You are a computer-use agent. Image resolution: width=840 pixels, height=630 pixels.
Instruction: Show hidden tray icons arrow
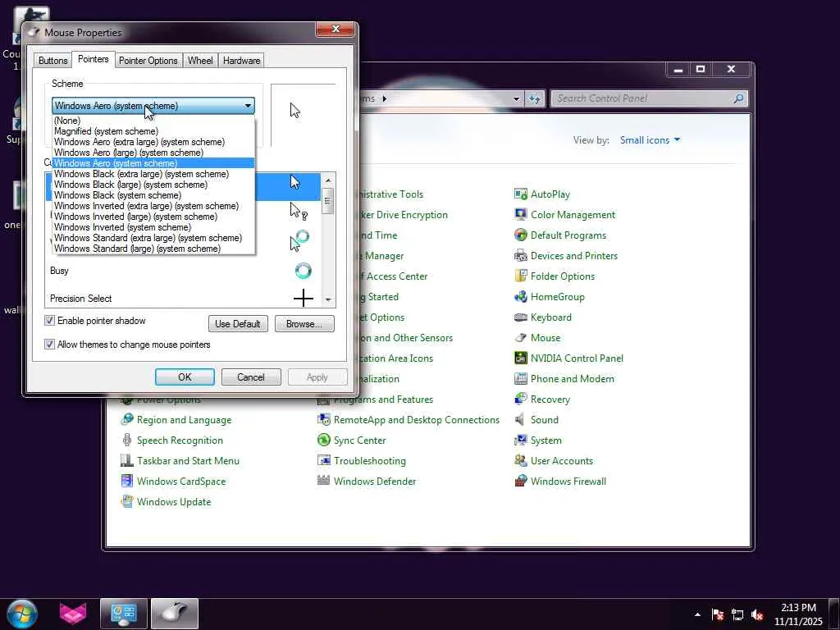pyautogui.click(x=697, y=614)
